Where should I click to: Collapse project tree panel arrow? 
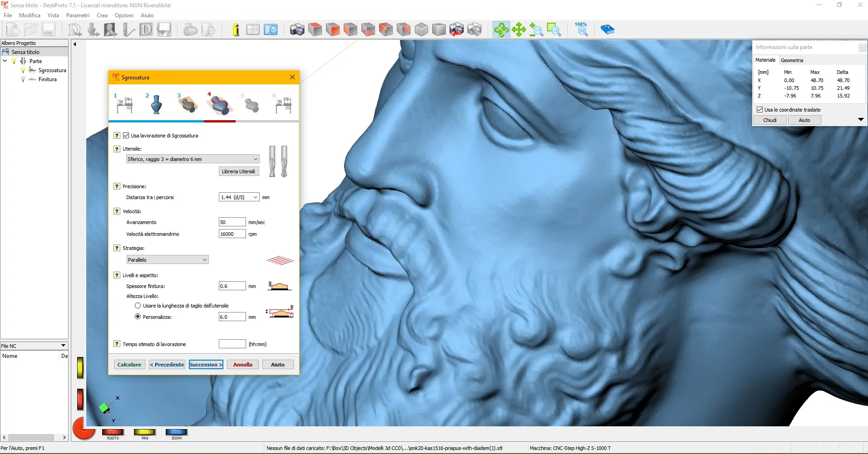click(75, 44)
